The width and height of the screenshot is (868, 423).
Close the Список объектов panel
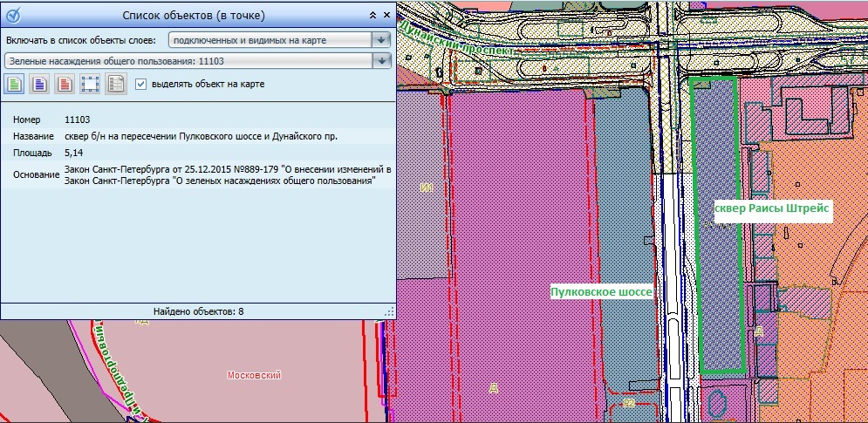tap(386, 16)
